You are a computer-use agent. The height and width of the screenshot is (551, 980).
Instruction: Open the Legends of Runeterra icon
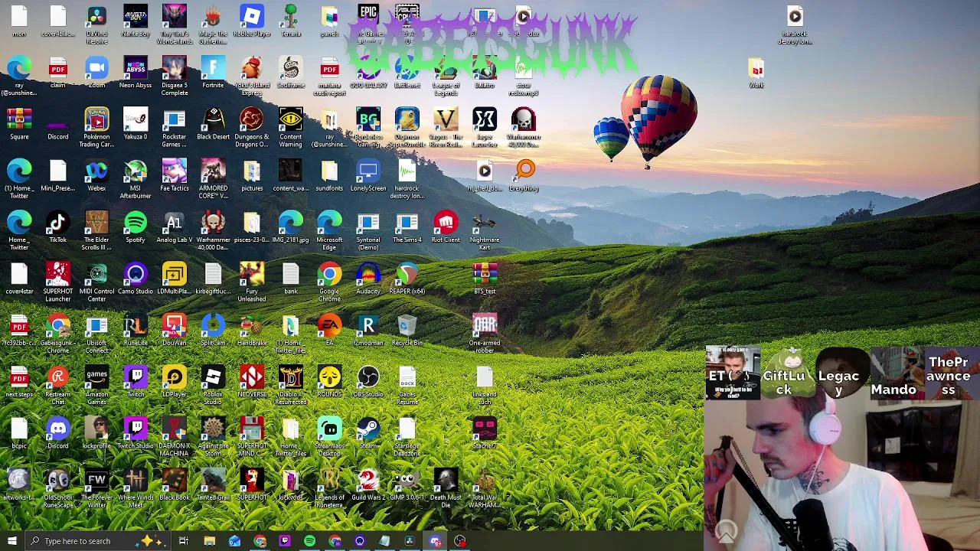(x=329, y=489)
